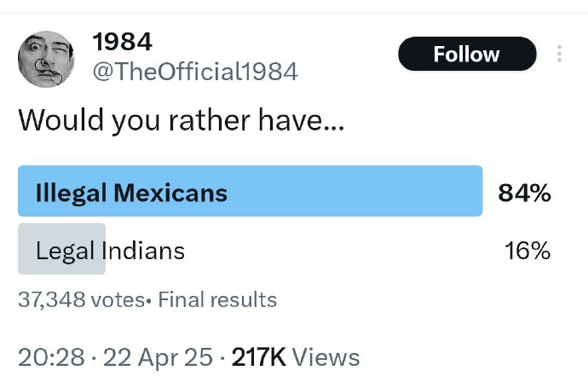Click the grey Legal Indians bar fill
The image size is (588, 382).
(x=62, y=249)
